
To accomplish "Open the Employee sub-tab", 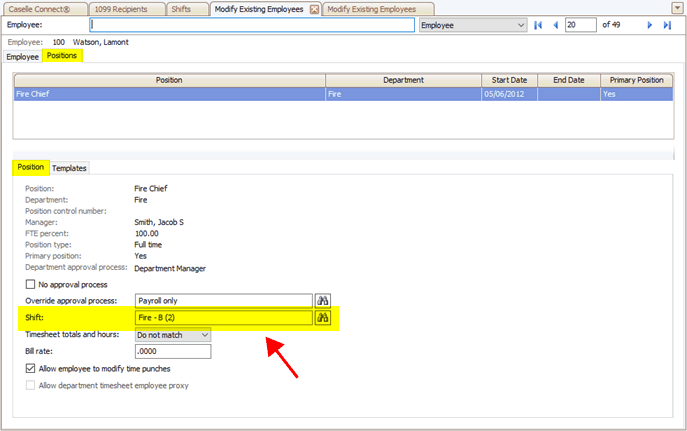I will 22,57.
